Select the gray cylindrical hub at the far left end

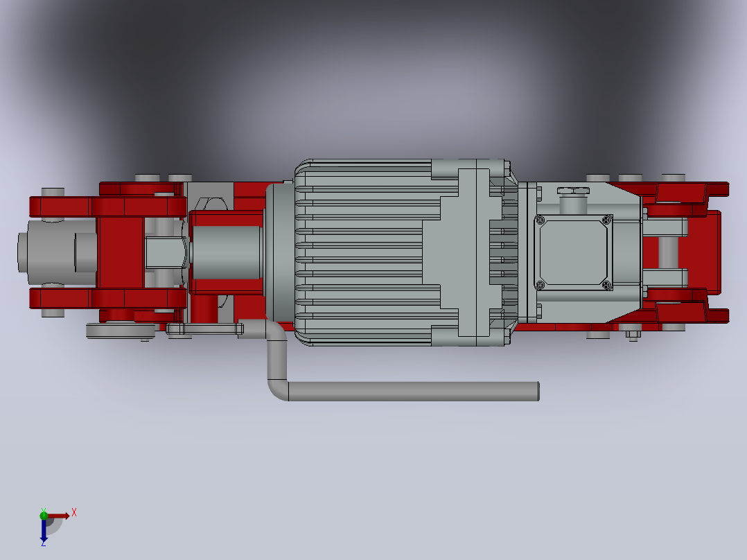point(57,252)
